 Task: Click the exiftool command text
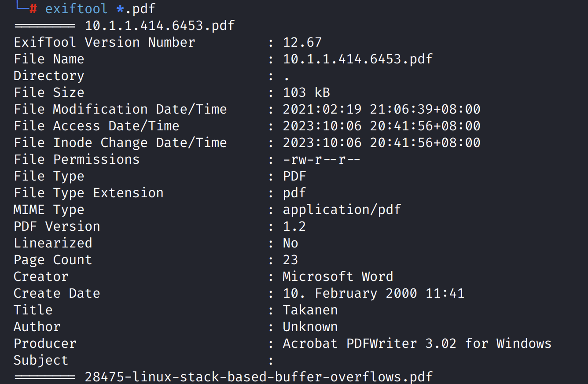(x=76, y=9)
